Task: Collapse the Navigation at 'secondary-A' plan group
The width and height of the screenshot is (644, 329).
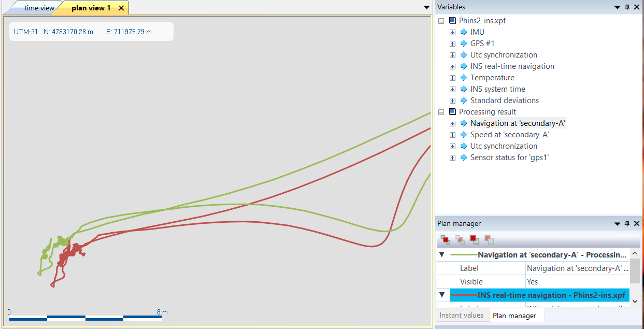Action: pos(442,255)
